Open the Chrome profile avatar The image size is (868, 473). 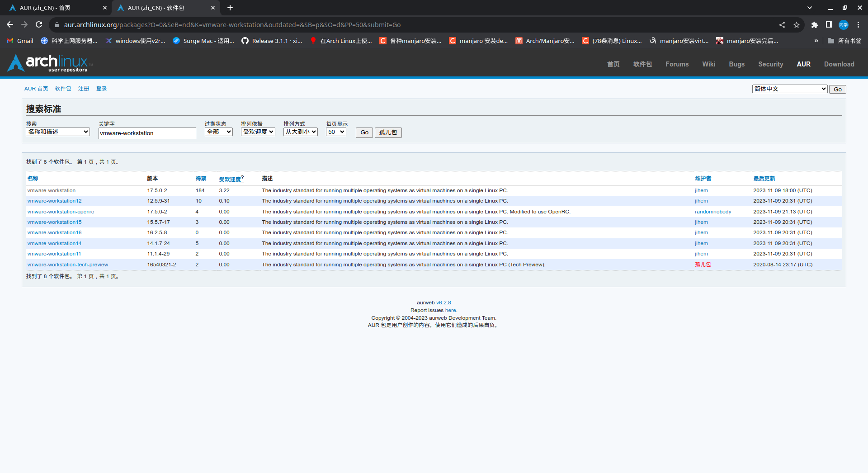point(844,25)
